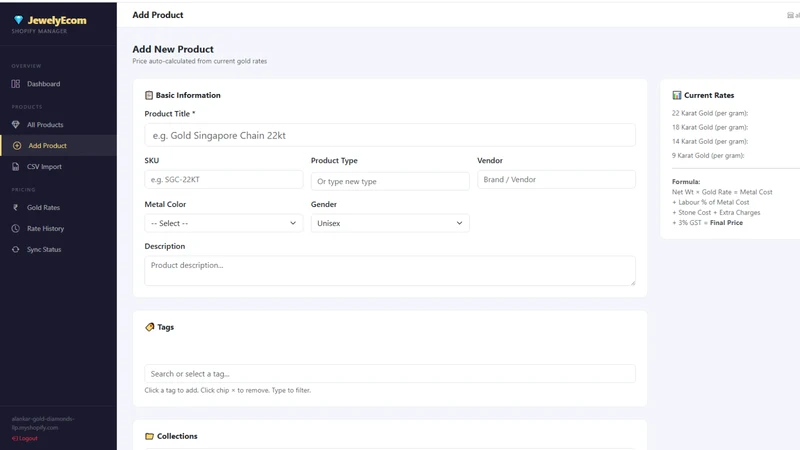Click the All Products gem icon

(x=16, y=124)
